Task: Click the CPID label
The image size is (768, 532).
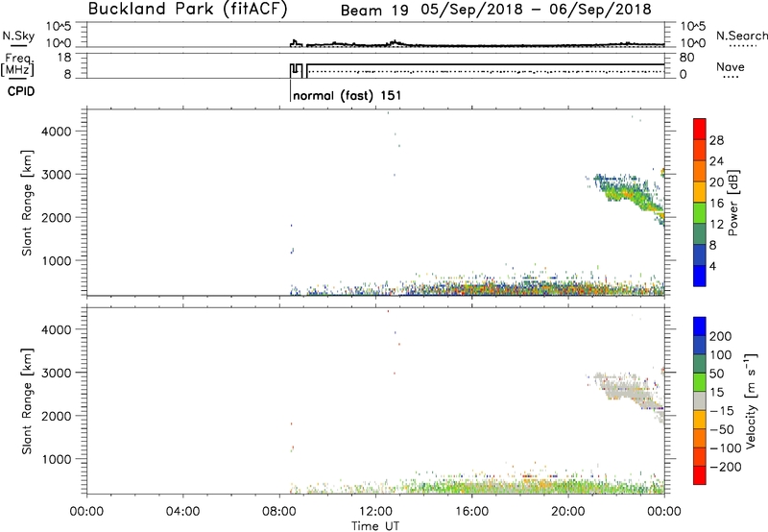Action: point(21,91)
